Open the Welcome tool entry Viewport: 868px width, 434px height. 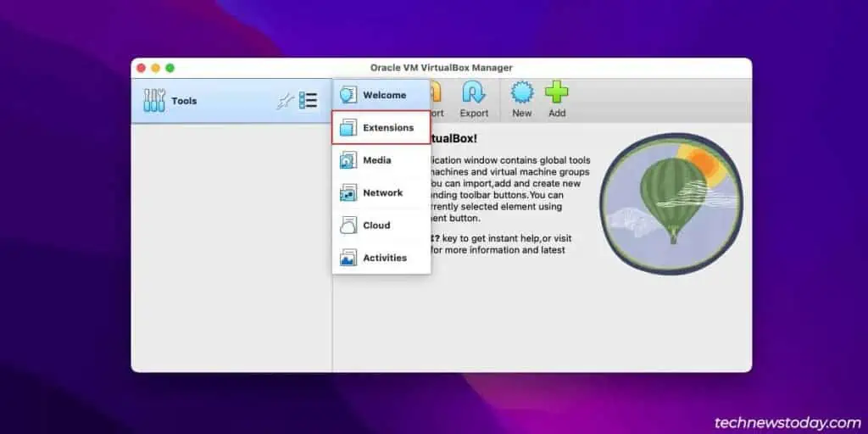pos(381,95)
